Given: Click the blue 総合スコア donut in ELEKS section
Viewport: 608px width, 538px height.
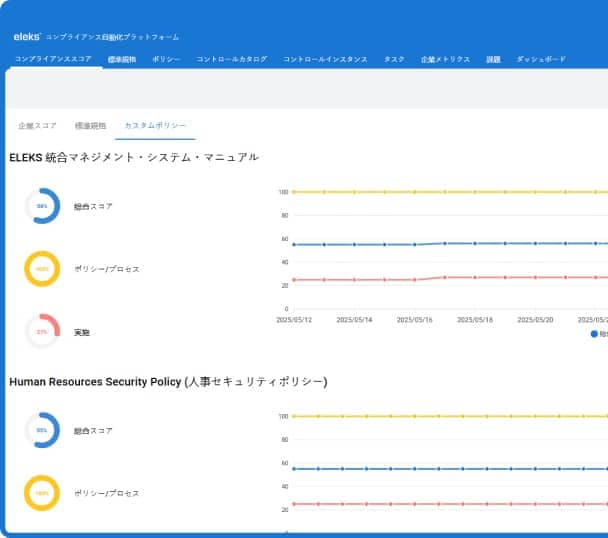Looking at the screenshot, I should tap(42, 206).
